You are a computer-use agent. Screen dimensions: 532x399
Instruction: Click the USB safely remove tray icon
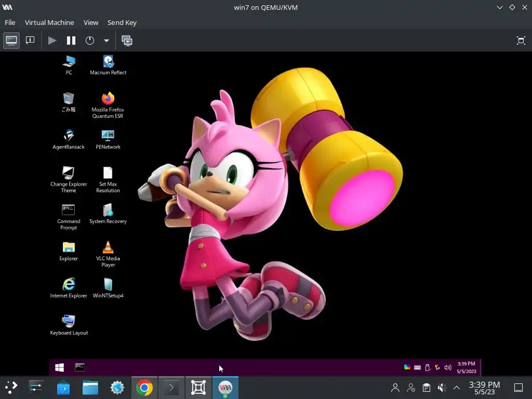(428, 367)
